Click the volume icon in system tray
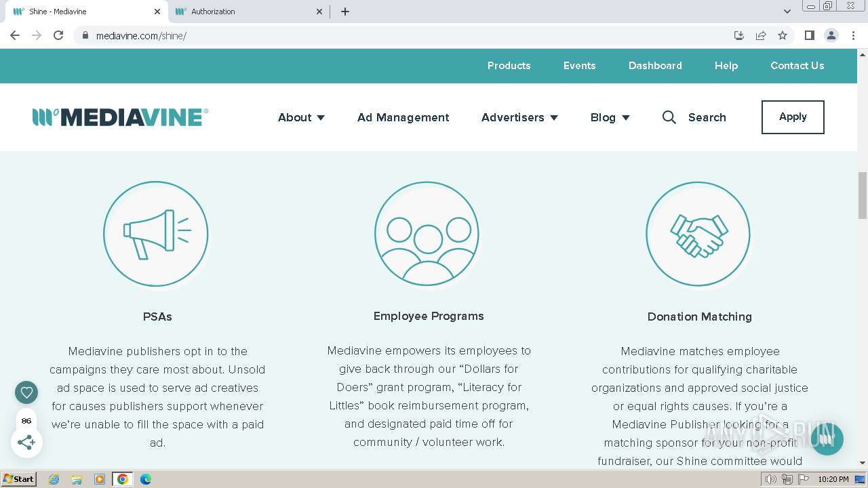This screenshot has height=488, width=868. pos(771,479)
